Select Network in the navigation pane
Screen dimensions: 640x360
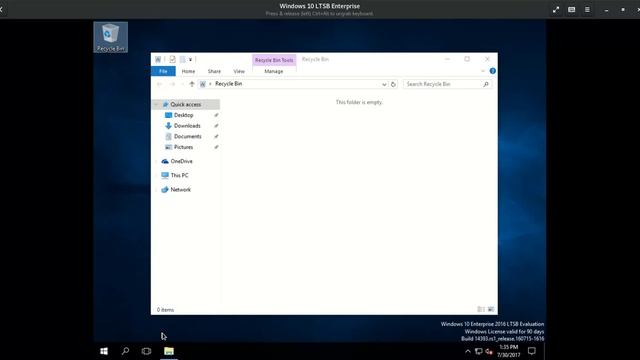[180, 189]
